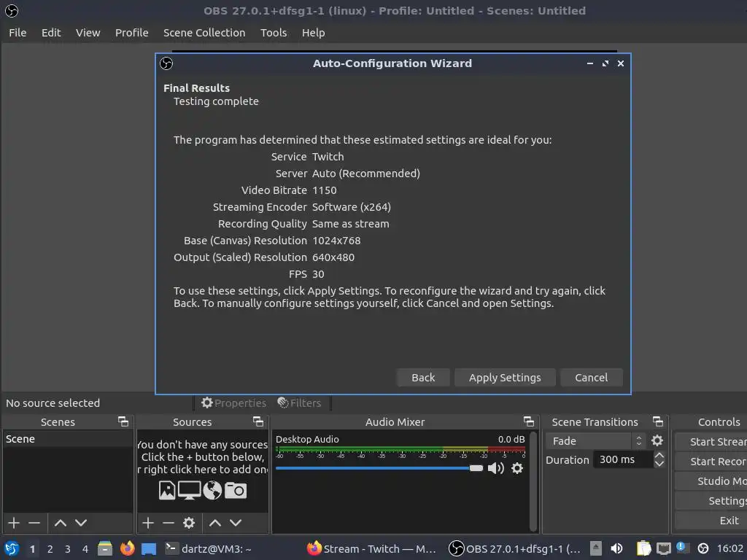Click Apply Settings in the wizard
Viewport: 747px width, 560px height.
tap(505, 378)
